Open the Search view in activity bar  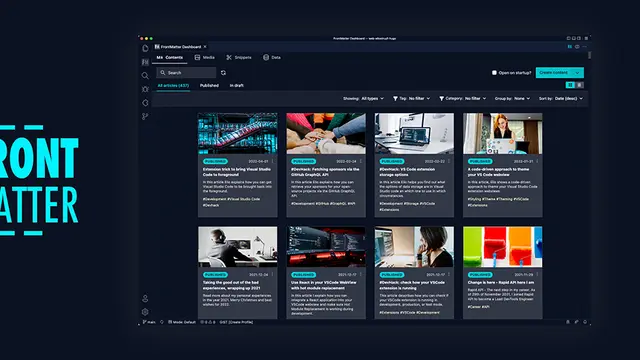pos(145,76)
